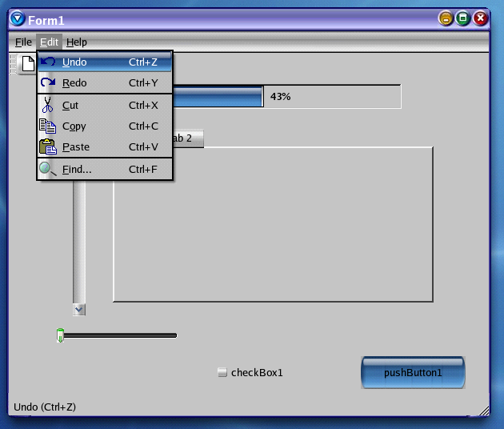Screen dimensions: 504x429
Task: Minimize the Form1 window
Action: coord(446,18)
